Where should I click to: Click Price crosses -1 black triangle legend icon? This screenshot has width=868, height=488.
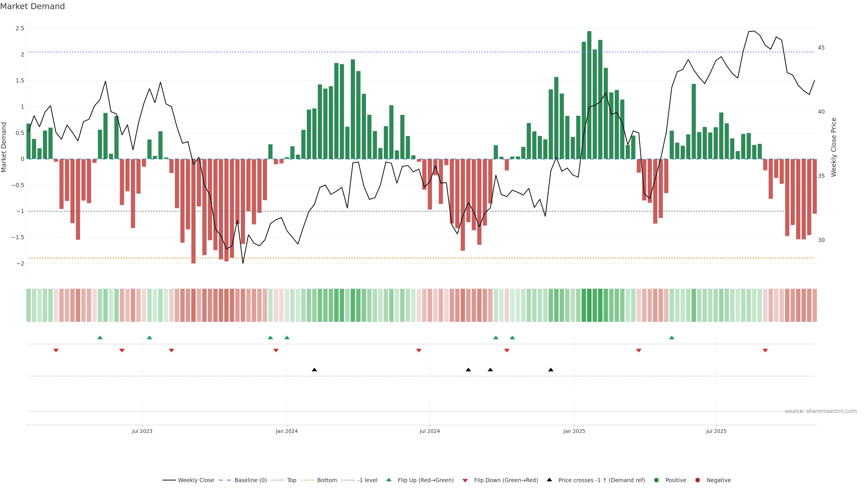pyautogui.click(x=549, y=480)
